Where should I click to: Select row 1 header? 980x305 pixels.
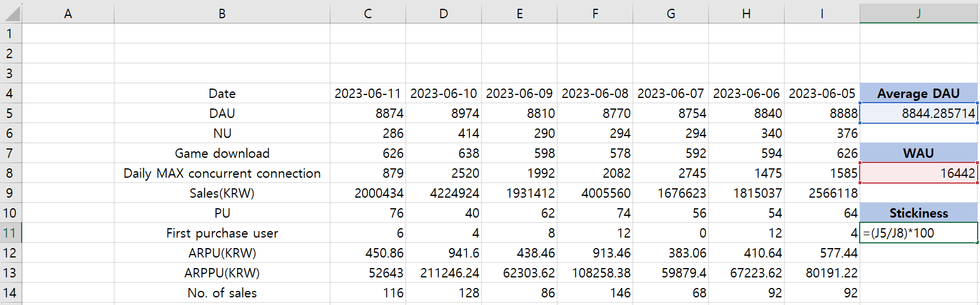click(x=11, y=33)
